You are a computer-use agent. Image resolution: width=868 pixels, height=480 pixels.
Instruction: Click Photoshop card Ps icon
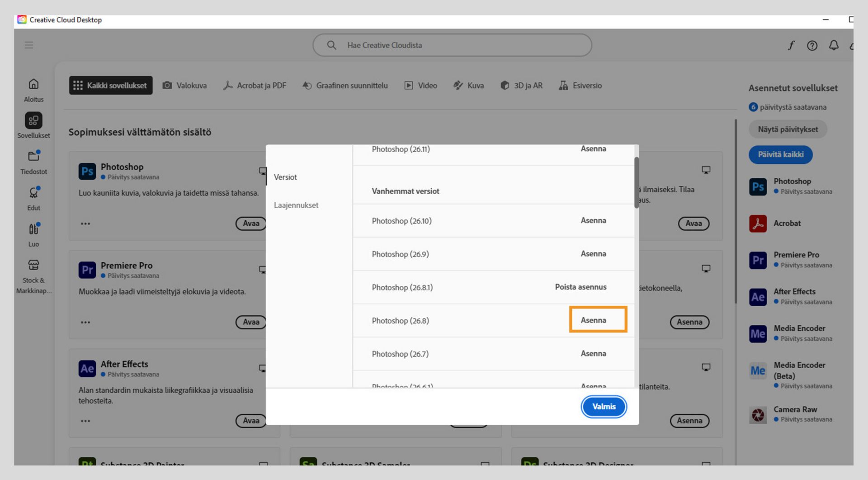87,171
